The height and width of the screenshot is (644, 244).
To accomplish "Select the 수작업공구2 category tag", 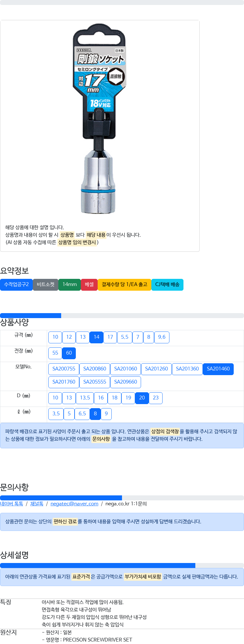I will (16, 284).
